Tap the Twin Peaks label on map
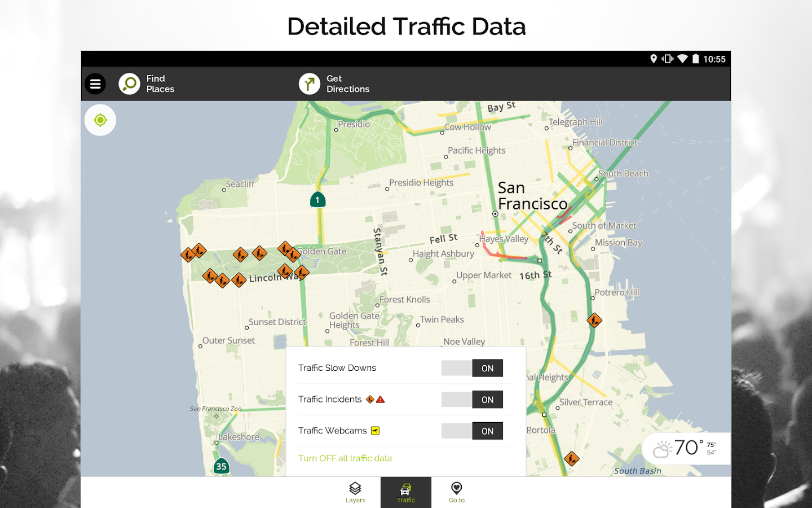 [442, 319]
